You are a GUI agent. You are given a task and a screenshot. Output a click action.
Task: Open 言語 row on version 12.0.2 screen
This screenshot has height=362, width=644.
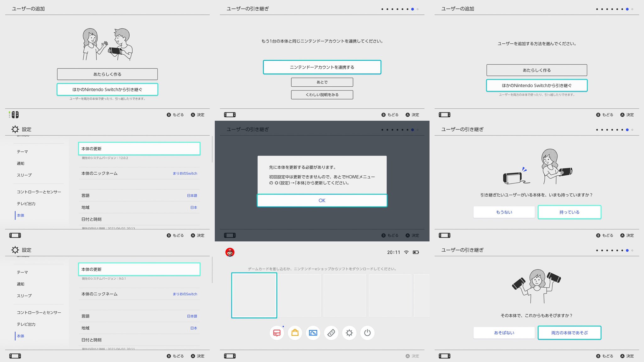coord(139,195)
